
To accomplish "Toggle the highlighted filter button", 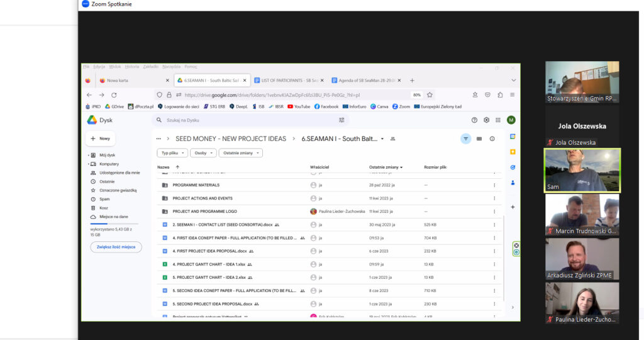I will pos(466,139).
